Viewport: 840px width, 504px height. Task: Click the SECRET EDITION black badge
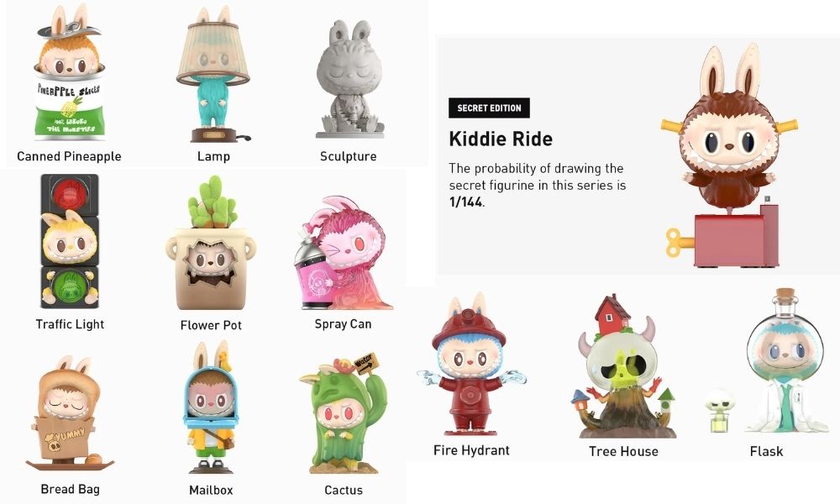(489, 108)
